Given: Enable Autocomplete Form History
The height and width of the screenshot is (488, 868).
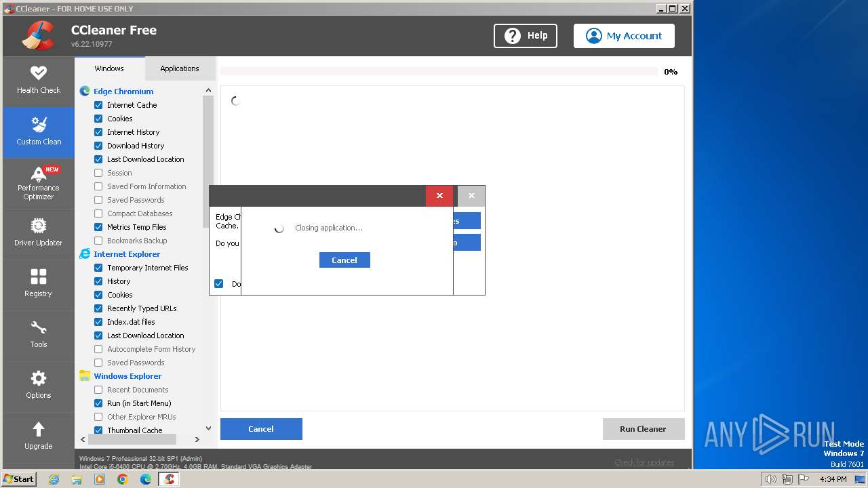Looking at the screenshot, I should (x=98, y=349).
